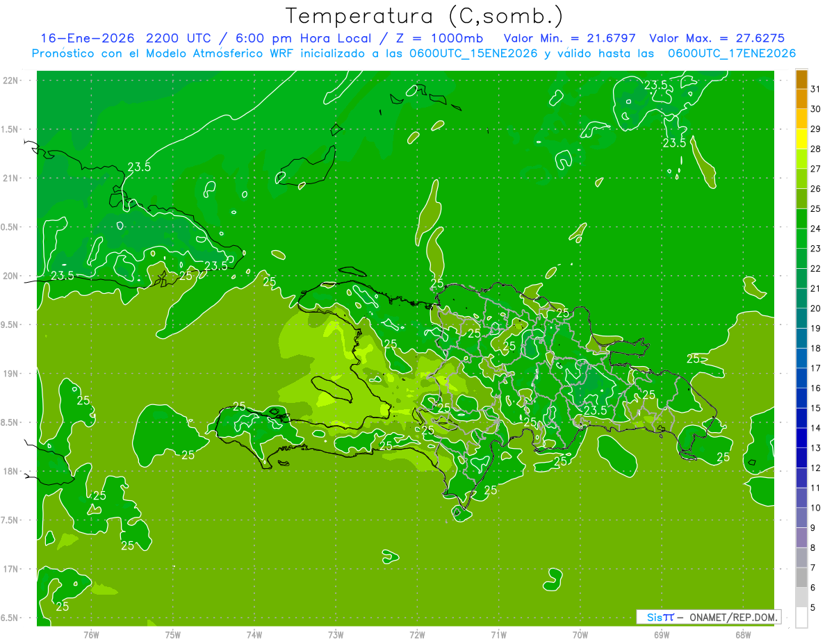This screenshot has height=644, width=834.
Task: Click the 'Valor Max. = 27.6275' text
Action: pyautogui.click(x=717, y=38)
